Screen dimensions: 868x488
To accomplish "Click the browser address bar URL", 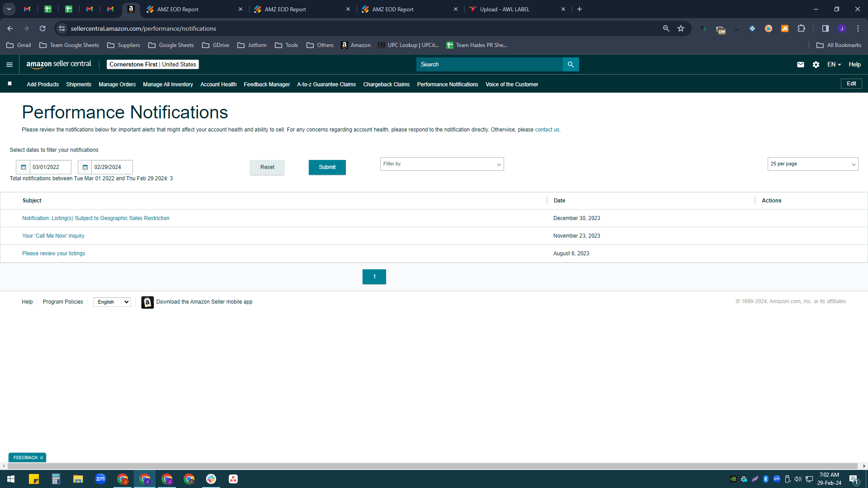I will coord(143,28).
